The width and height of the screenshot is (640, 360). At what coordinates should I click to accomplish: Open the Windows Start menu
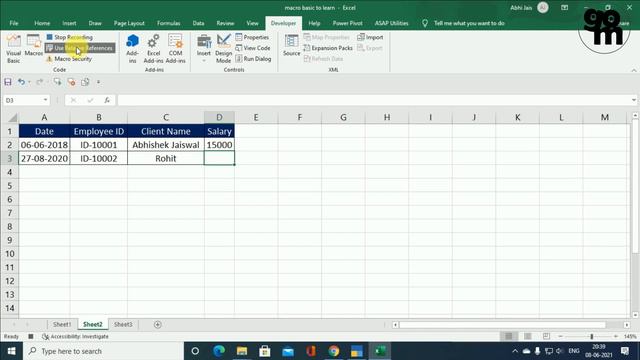click(x=11, y=351)
